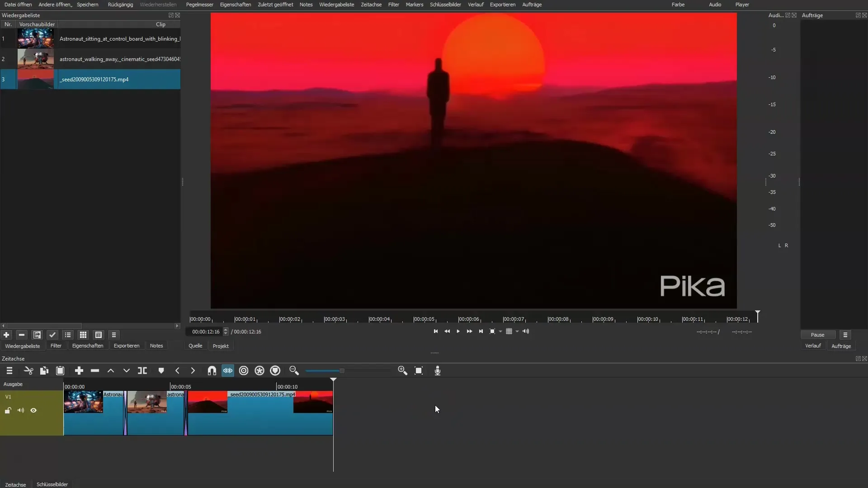Toggle the V1 track visibility eye icon
Viewport: 868px width, 488px height.
pyautogui.click(x=34, y=411)
